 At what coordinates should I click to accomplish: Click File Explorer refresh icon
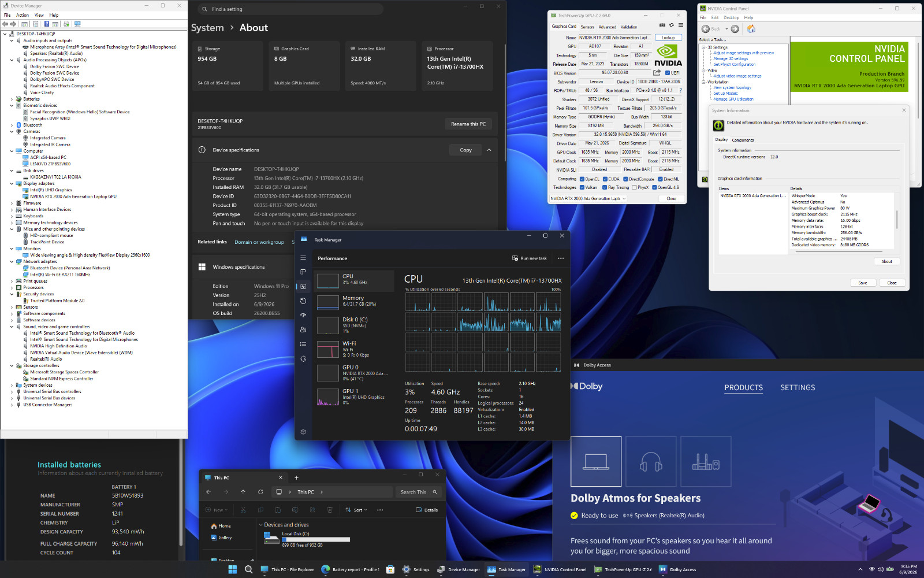[x=260, y=492]
